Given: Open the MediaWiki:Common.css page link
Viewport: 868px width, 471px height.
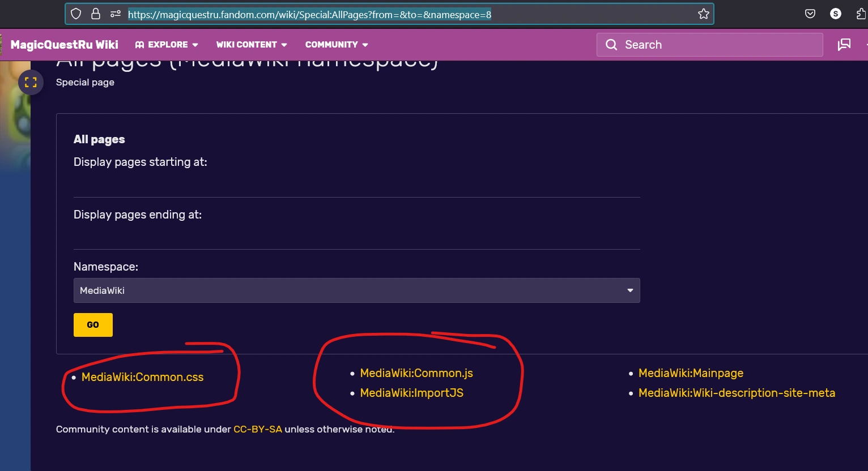Looking at the screenshot, I should pos(142,377).
